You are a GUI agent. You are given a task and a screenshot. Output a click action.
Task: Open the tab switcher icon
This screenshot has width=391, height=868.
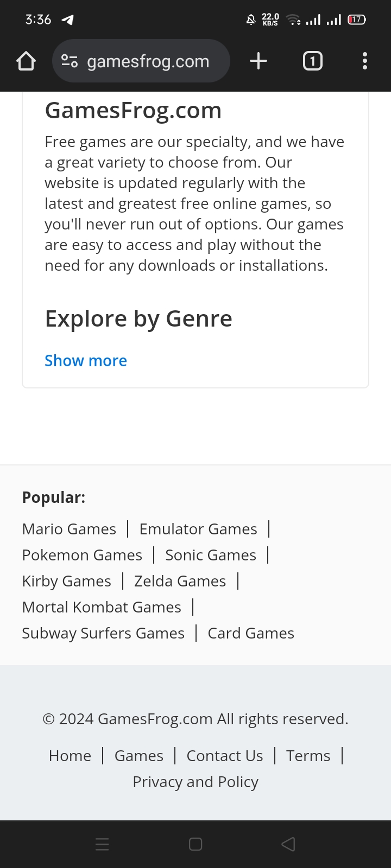[x=312, y=61]
